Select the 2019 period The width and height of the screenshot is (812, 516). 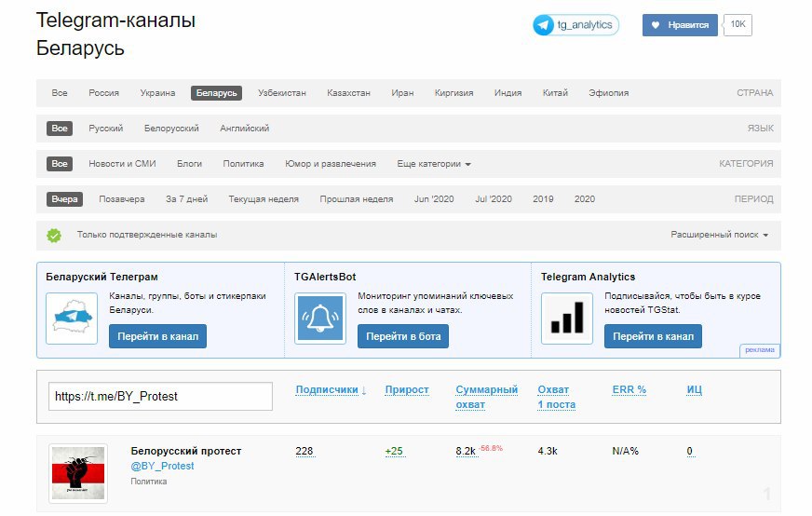[x=543, y=199]
